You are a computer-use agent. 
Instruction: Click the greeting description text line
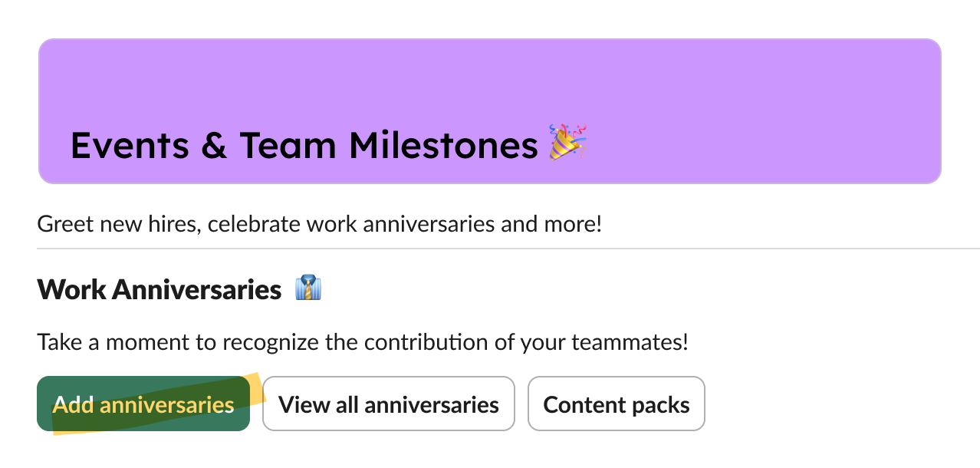[x=320, y=223]
